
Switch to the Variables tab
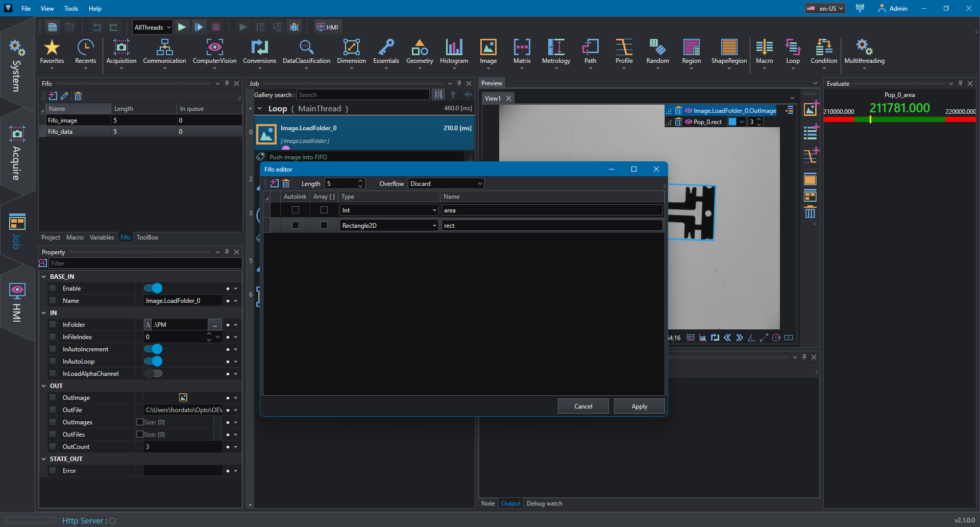[x=102, y=237]
